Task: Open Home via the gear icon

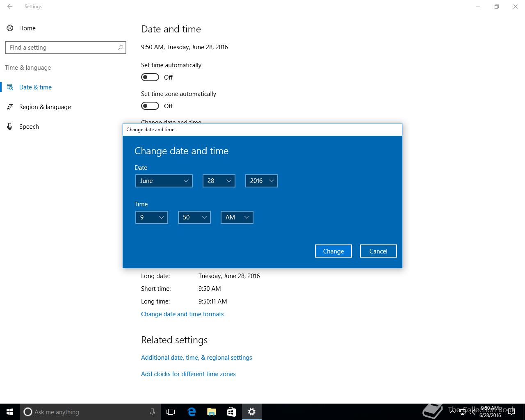Action: point(10,28)
